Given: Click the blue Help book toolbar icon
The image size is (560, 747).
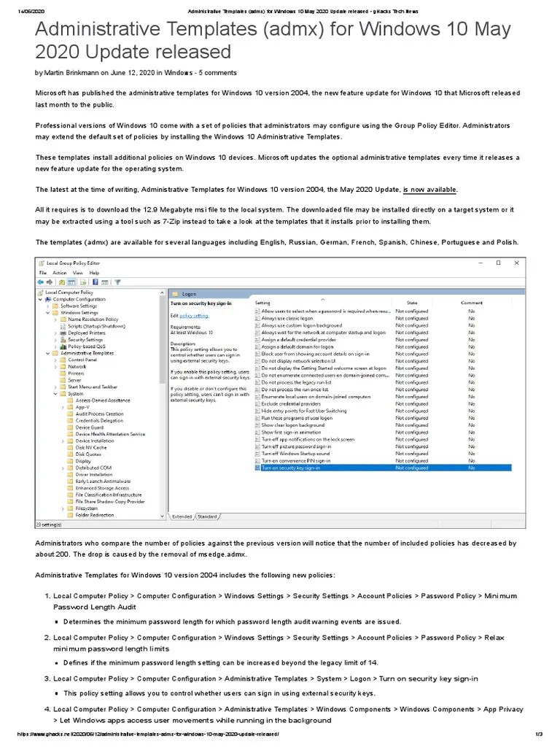Looking at the screenshot, I should [x=96, y=282].
